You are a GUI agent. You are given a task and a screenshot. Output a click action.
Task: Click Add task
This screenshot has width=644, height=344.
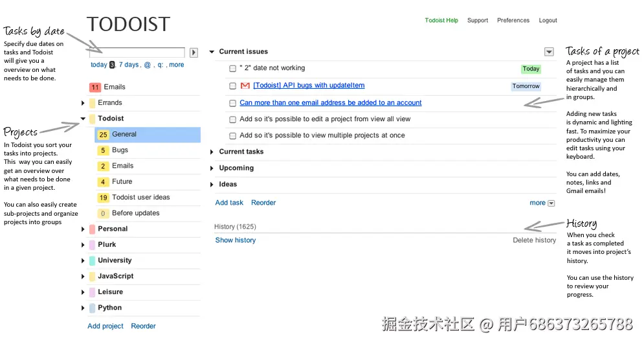[x=229, y=203]
